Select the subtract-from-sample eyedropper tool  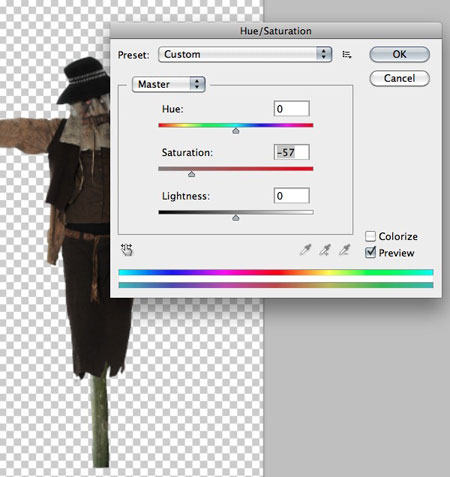[344, 249]
